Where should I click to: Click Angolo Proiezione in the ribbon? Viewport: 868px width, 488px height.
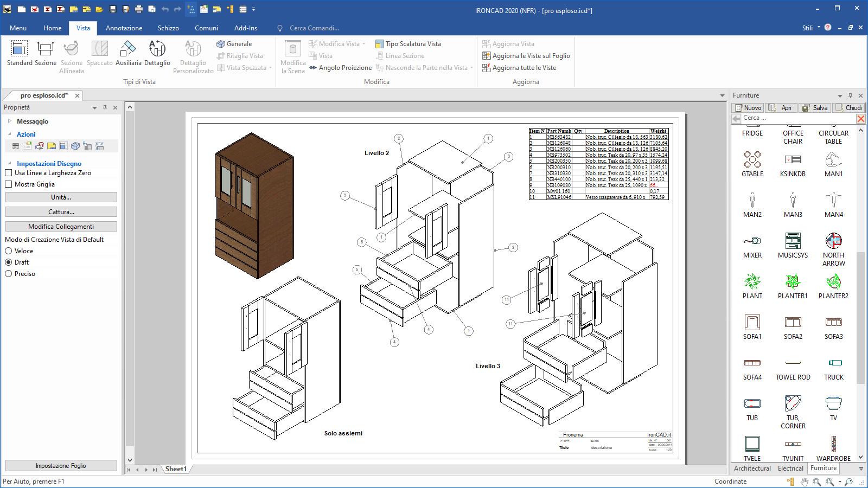tap(340, 68)
